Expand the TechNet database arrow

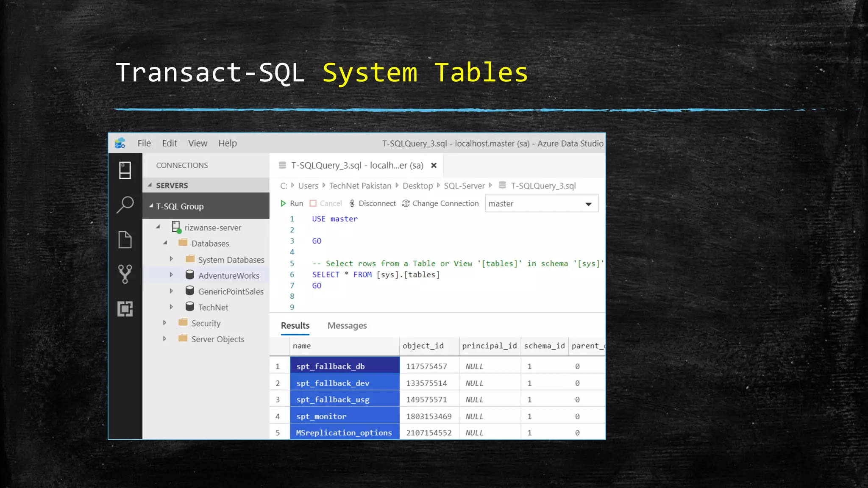tap(171, 307)
